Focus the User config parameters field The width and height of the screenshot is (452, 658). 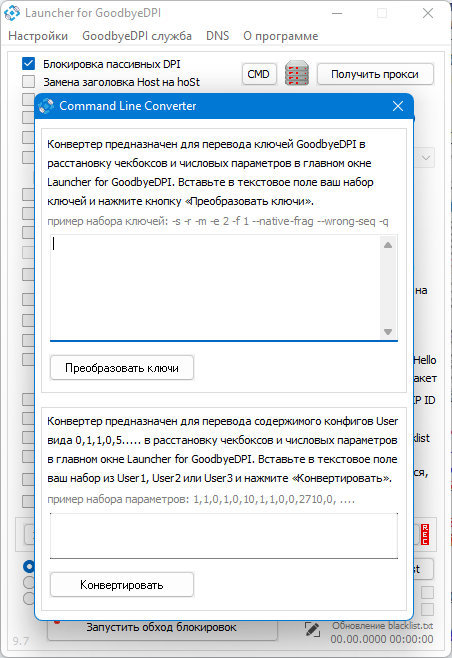click(x=224, y=536)
